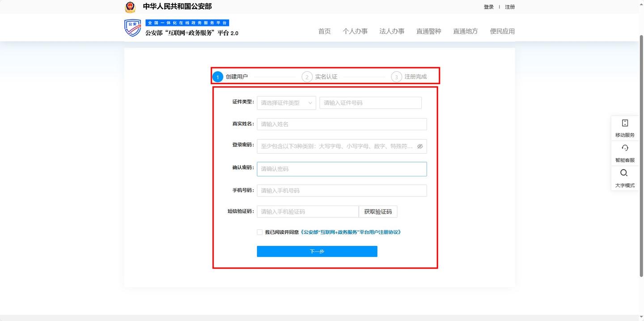Click the blue 公安 shield logo
Screen dimensions: 644x321
pos(132,28)
